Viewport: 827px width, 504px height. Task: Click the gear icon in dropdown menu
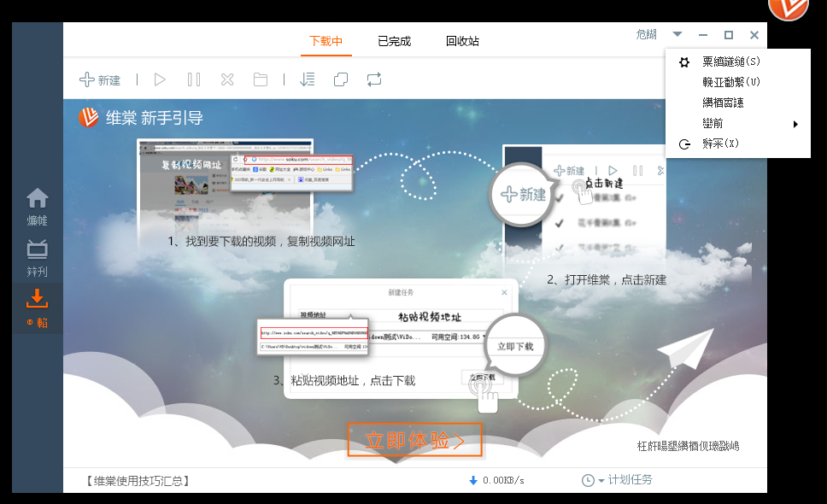tap(684, 62)
